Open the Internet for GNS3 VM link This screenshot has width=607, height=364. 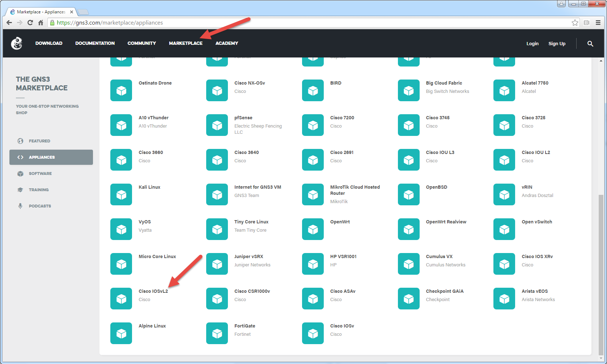click(x=258, y=187)
